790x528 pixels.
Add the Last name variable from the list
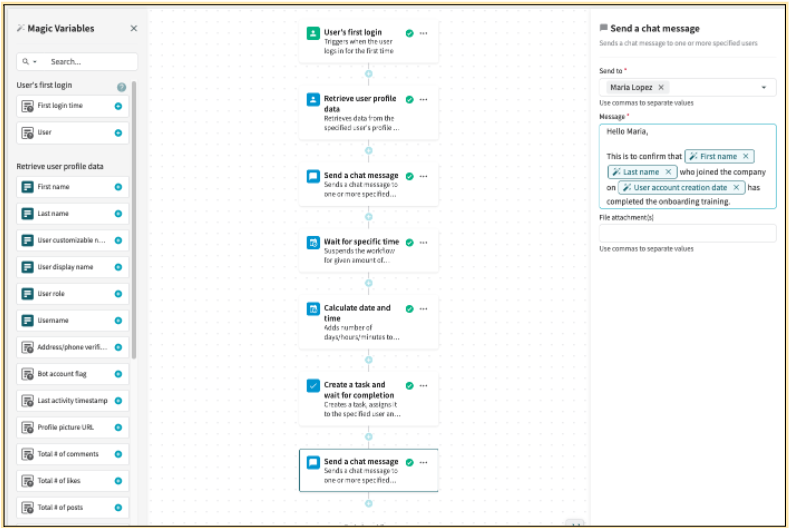118,214
